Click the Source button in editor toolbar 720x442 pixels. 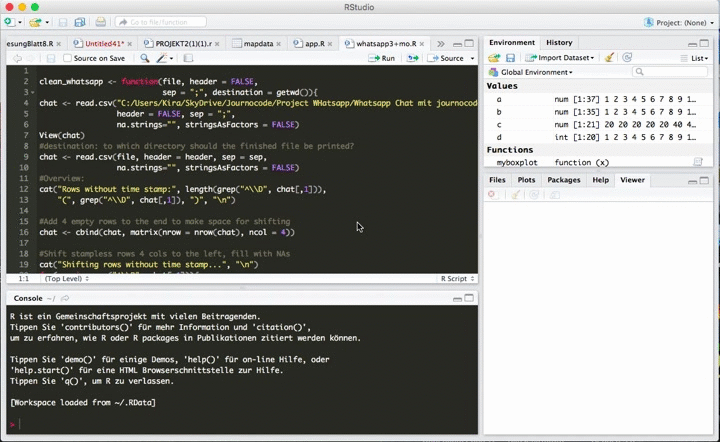tap(450, 58)
